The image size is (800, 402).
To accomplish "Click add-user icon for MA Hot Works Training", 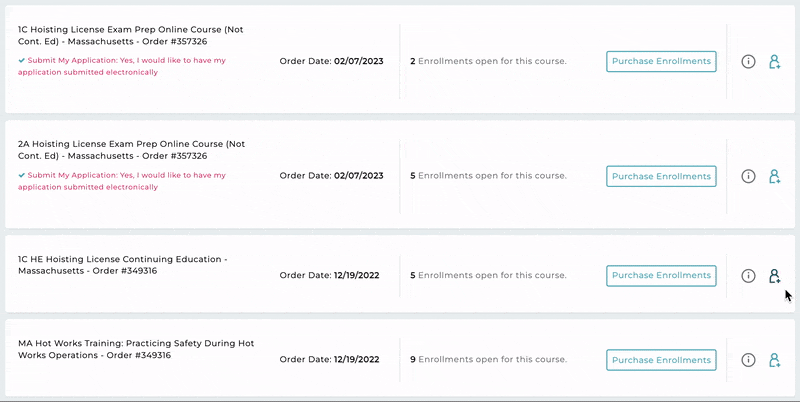I will coord(774,360).
